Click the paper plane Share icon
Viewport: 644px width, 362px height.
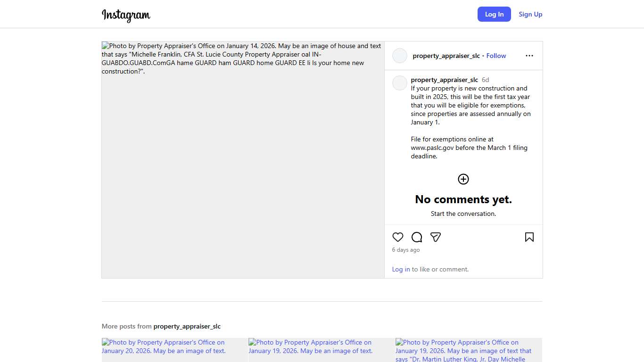436,237
